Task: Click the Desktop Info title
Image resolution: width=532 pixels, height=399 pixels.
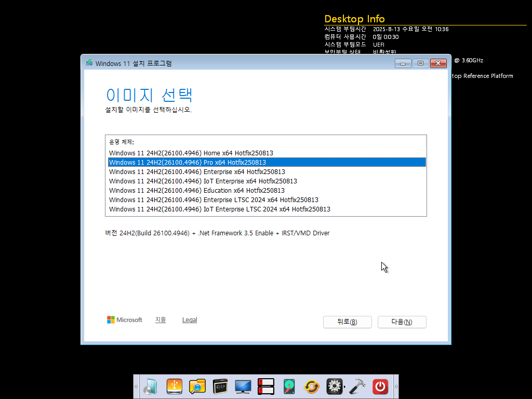Action: (354, 19)
